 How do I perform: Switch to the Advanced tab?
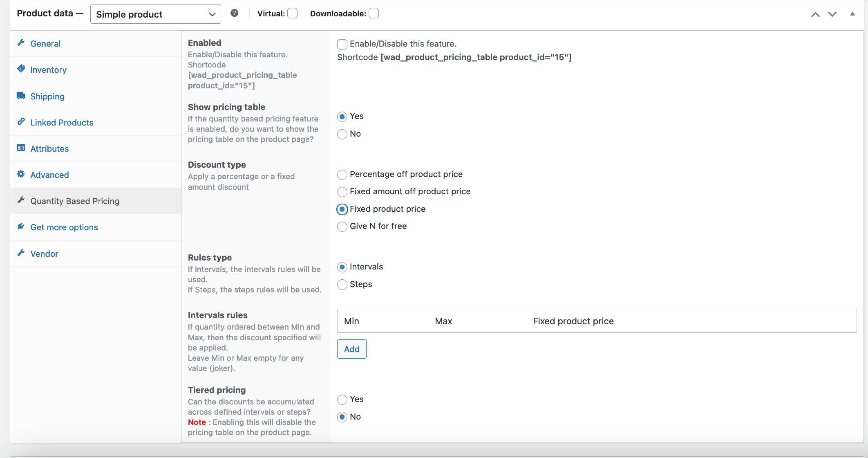click(x=96, y=175)
